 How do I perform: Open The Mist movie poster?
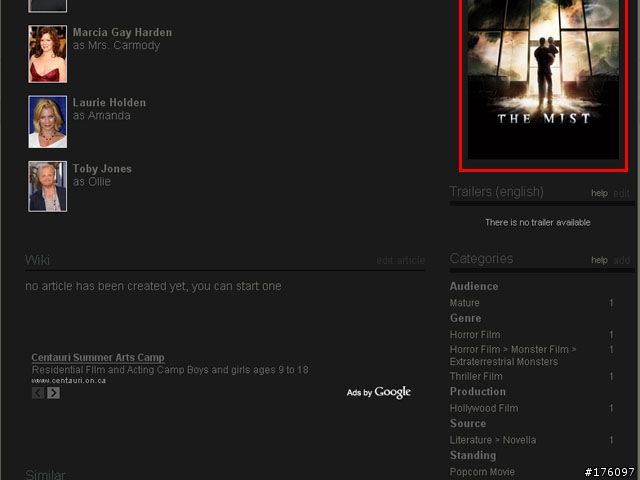[x=543, y=80]
